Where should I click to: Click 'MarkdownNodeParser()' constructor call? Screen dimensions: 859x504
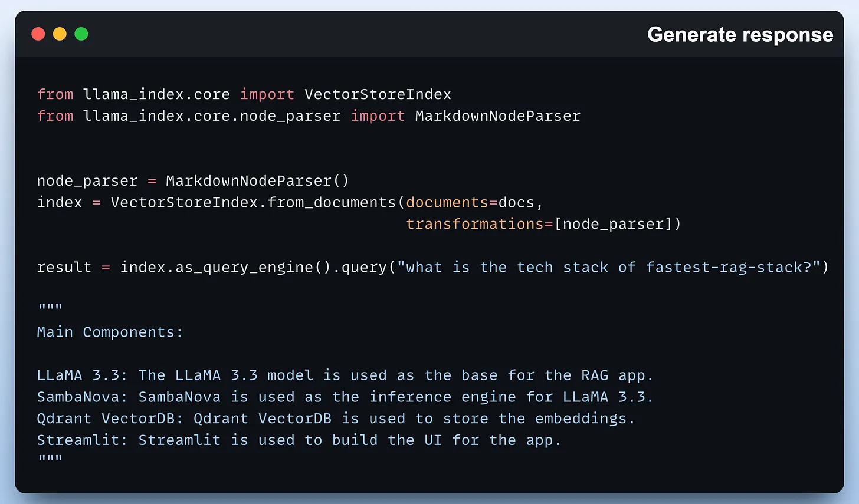pos(257,181)
